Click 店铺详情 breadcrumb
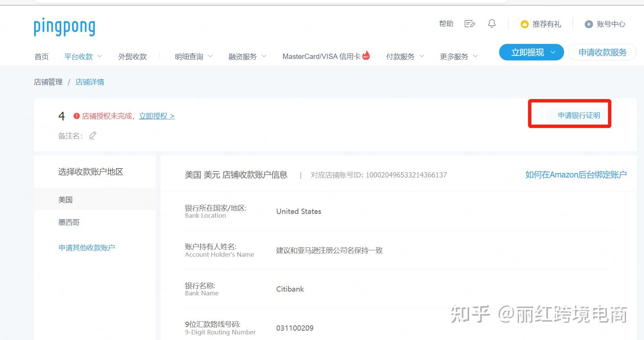 (x=90, y=82)
